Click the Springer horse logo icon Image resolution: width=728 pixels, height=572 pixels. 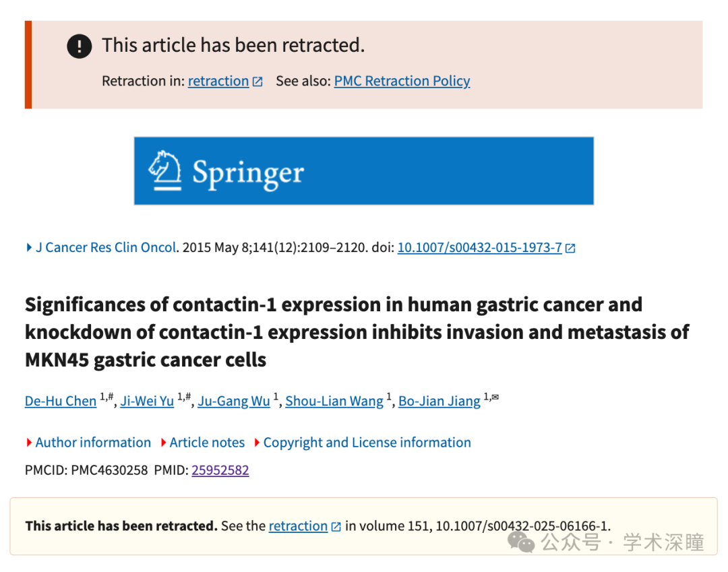(x=165, y=170)
